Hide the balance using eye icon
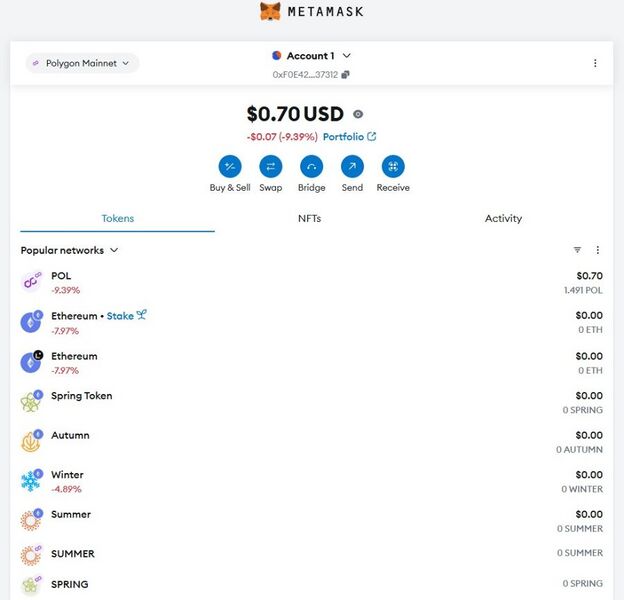The width and height of the screenshot is (624, 600). click(x=358, y=114)
